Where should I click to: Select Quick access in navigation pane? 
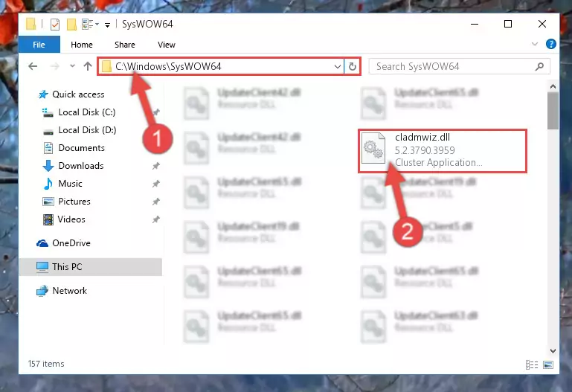point(78,94)
